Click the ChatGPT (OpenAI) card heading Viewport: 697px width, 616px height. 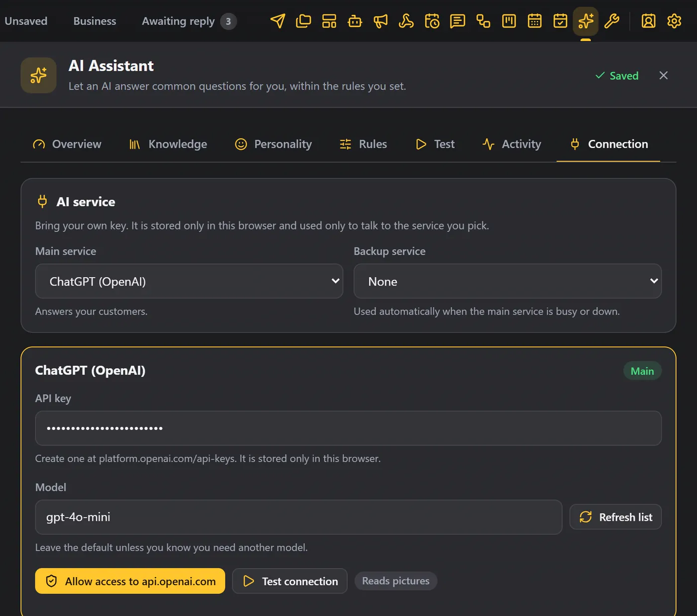pyautogui.click(x=90, y=371)
